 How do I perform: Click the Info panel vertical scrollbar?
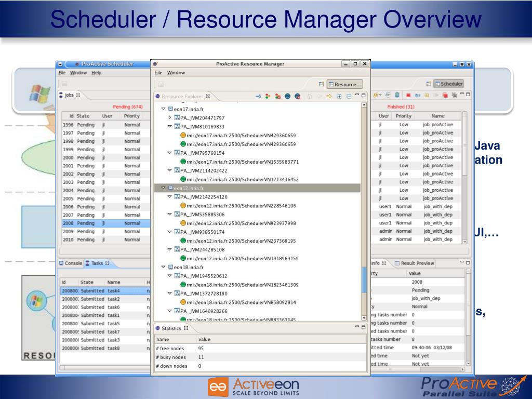coord(468,317)
